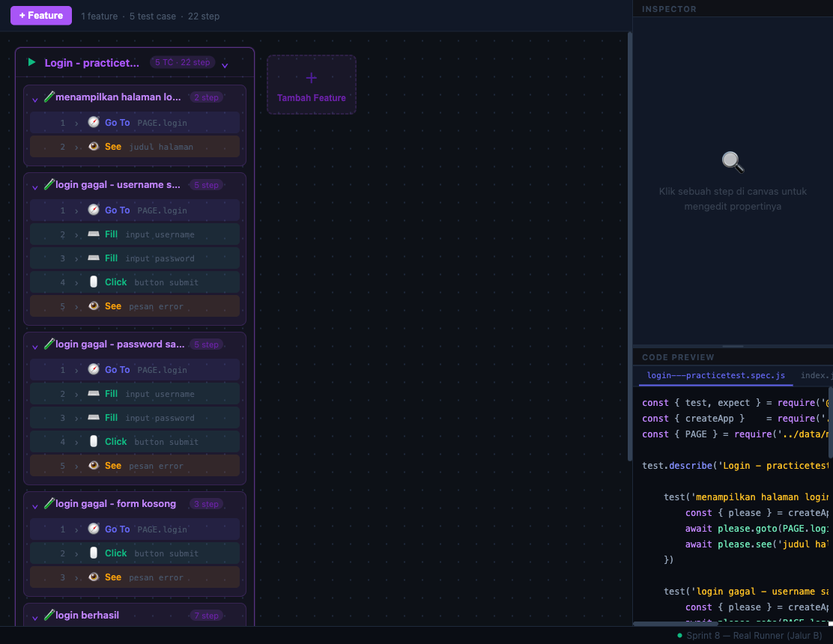The height and width of the screenshot is (644, 833).
Task: Select 'Click button submit' in password failure case
Action: 135,442
